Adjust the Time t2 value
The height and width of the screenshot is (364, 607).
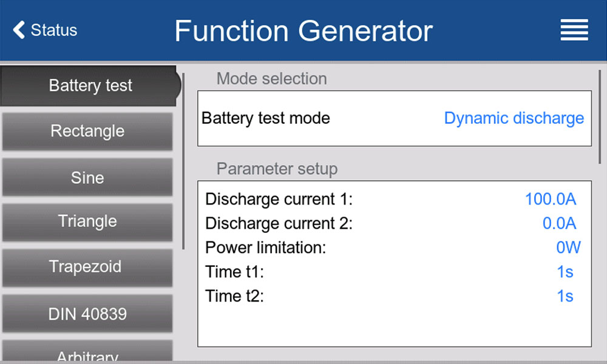coord(565,296)
